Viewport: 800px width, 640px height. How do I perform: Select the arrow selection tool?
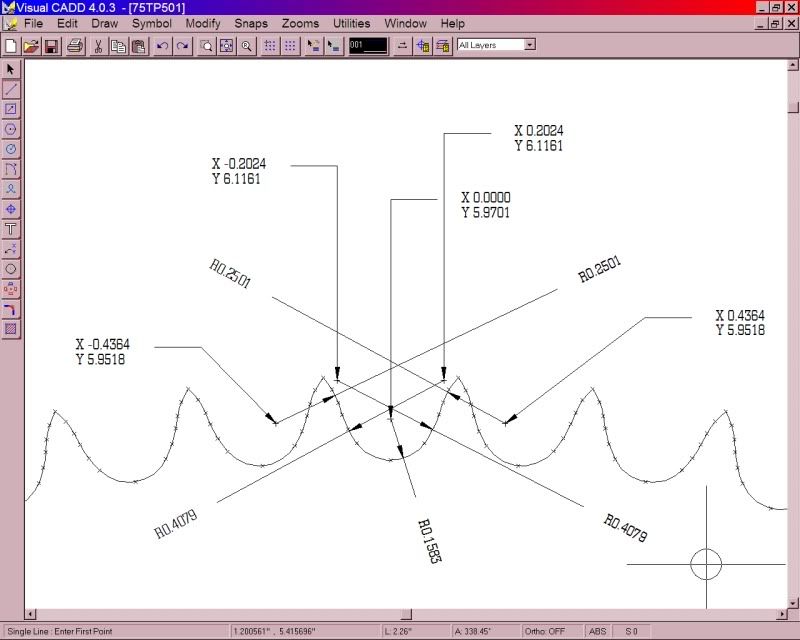pyautogui.click(x=12, y=69)
